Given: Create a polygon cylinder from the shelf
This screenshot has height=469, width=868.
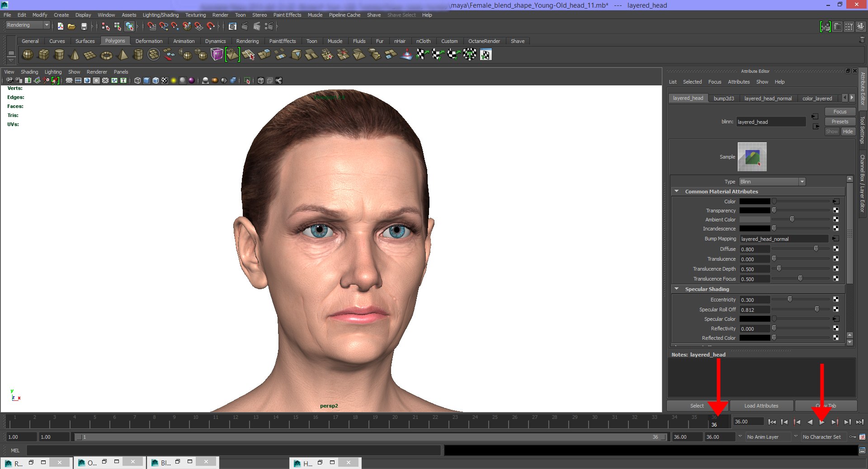Looking at the screenshot, I should point(59,55).
